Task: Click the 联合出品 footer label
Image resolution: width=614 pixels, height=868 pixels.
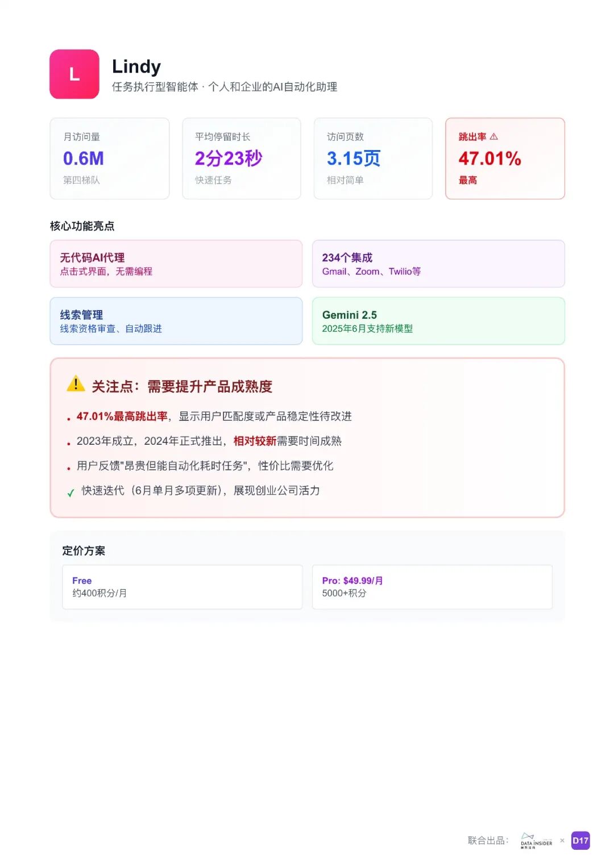Action: pos(488,840)
